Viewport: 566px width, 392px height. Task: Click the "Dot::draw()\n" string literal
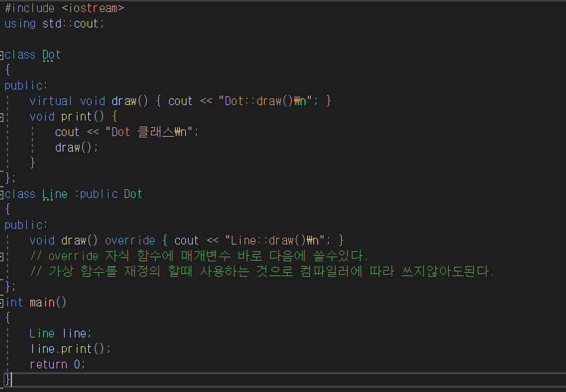click(x=265, y=101)
